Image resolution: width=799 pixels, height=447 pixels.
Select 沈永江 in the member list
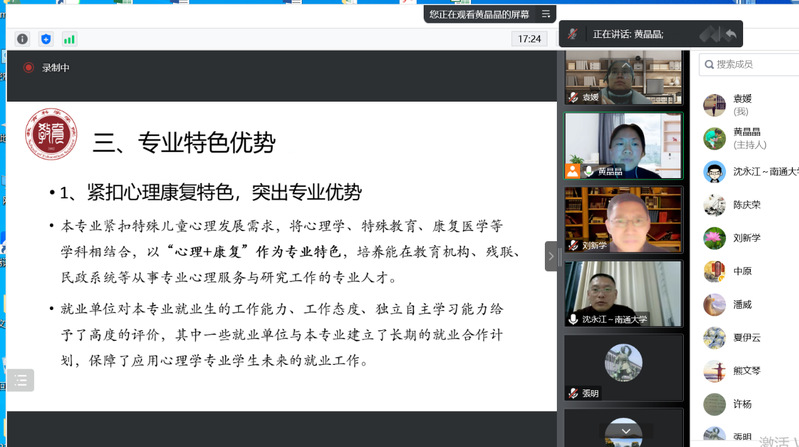click(x=750, y=171)
